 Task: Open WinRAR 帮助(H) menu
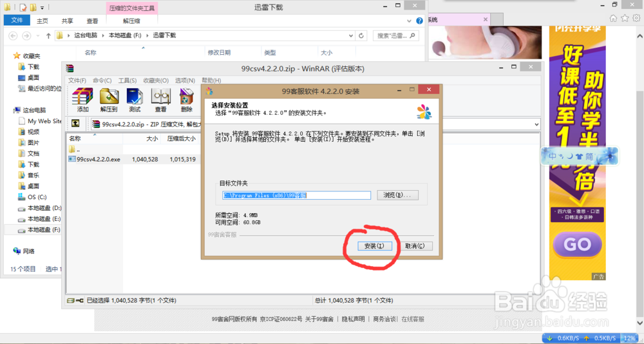[x=211, y=80]
